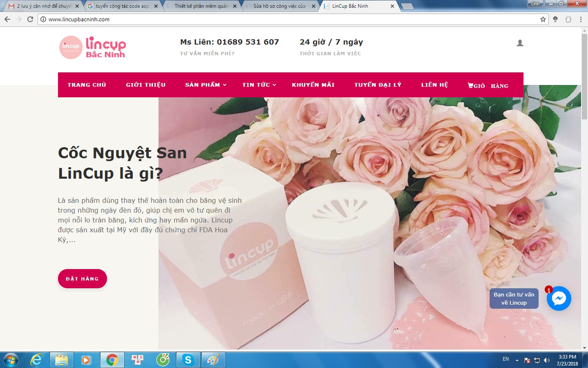This screenshot has height=368, width=588.
Task: Click the taskbar clock 3:33 PM
Action: click(566, 357)
